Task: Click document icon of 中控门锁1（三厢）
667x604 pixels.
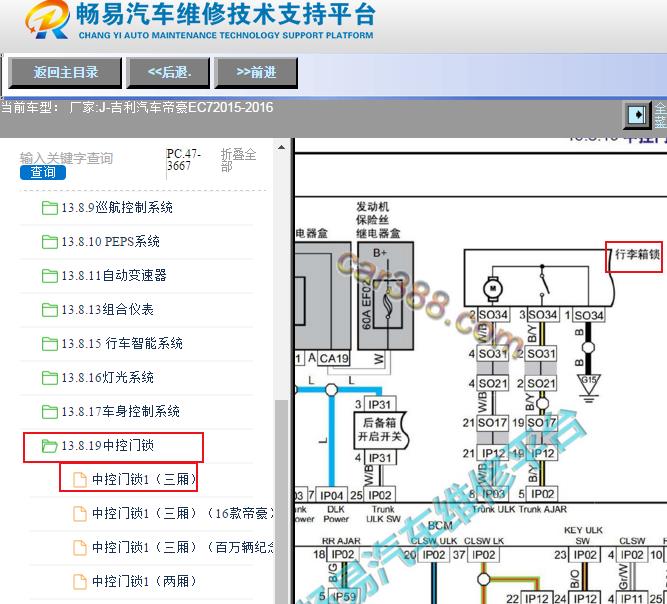Action: click(x=80, y=480)
